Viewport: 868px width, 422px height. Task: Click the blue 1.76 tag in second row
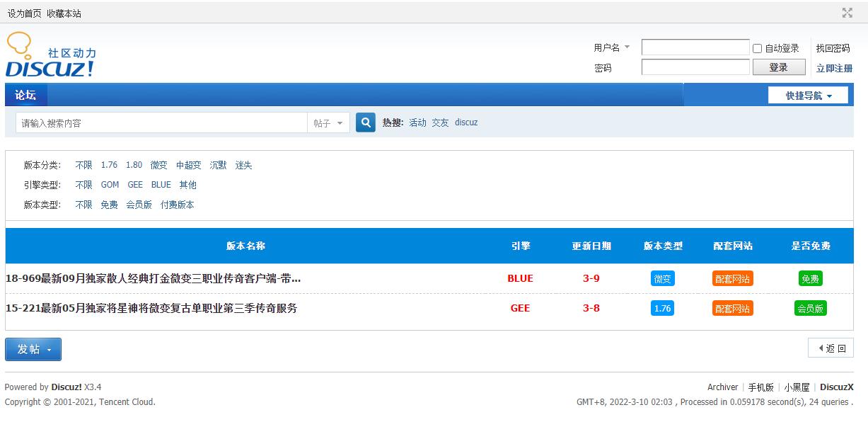coord(662,308)
